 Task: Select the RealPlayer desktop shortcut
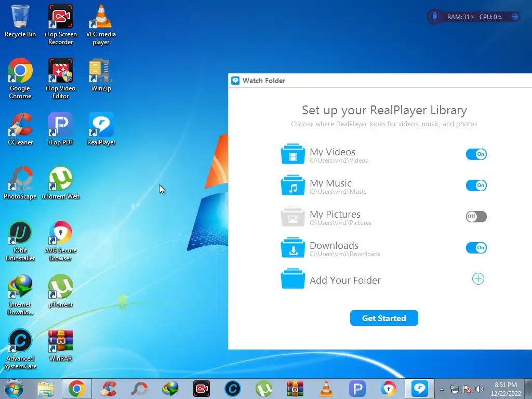click(x=101, y=129)
